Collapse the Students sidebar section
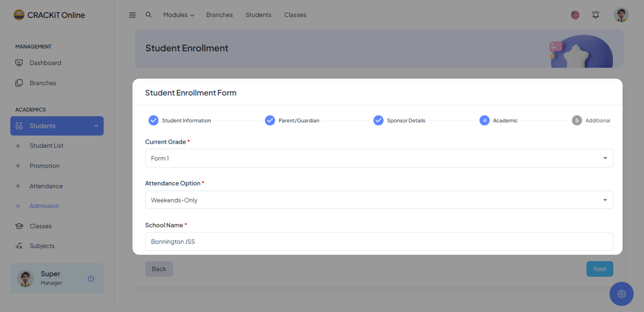 96,126
